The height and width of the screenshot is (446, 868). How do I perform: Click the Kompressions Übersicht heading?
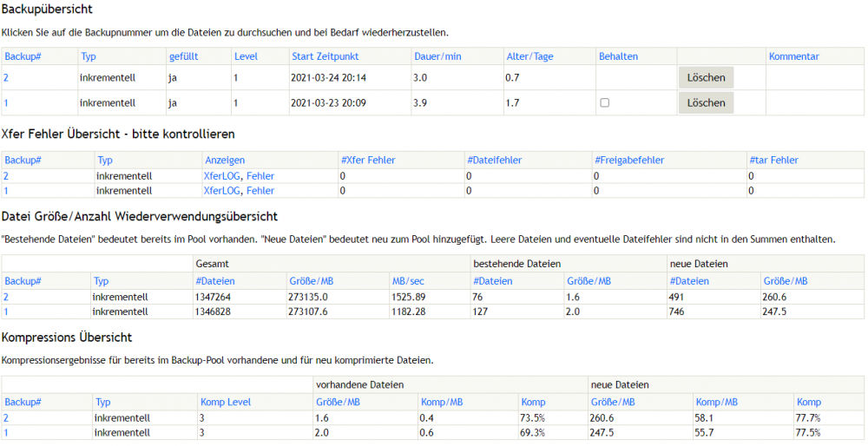point(67,338)
